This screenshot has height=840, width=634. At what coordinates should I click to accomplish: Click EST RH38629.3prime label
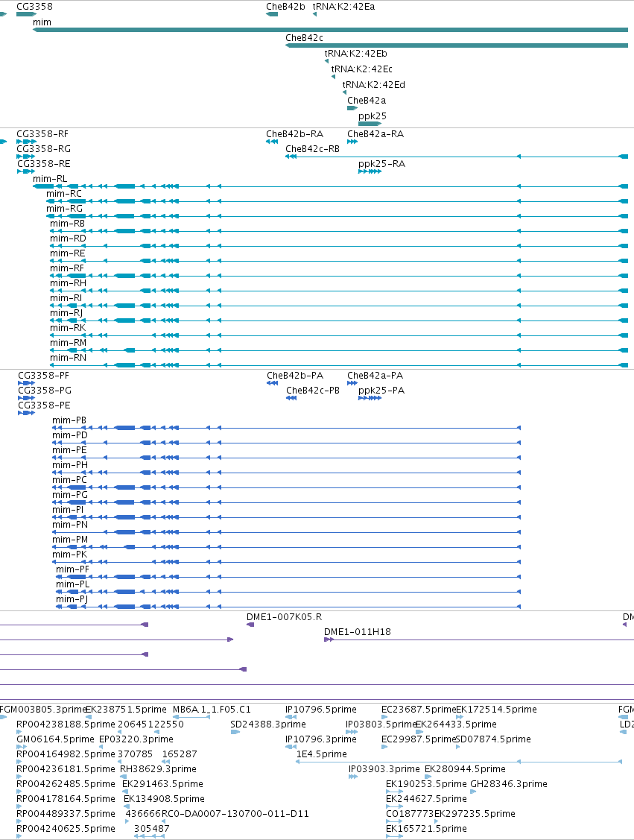158,768
